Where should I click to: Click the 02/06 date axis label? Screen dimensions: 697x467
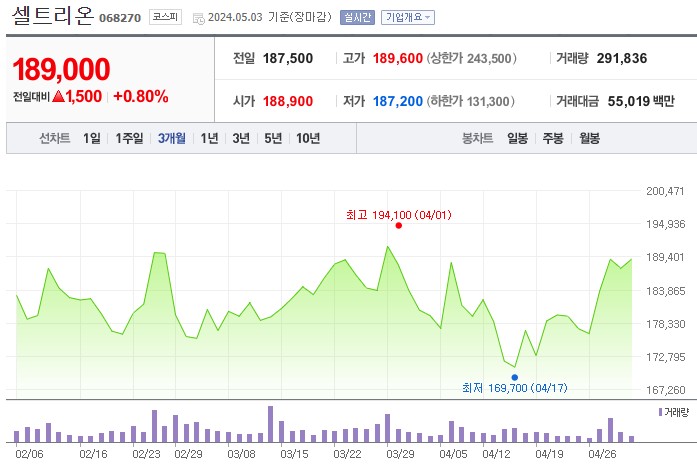pos(29,454)
